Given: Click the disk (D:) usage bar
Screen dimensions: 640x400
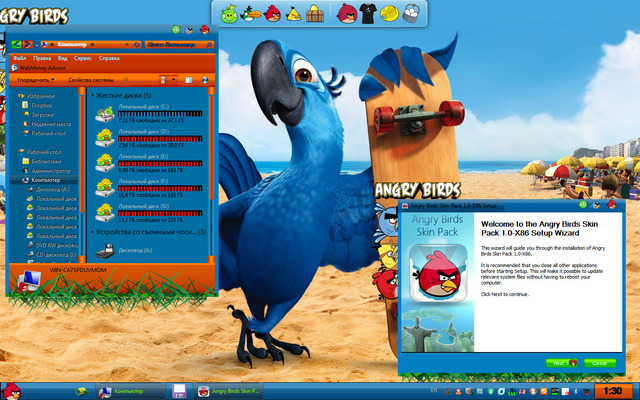Looking at the screenshot, I should (160, 139).
